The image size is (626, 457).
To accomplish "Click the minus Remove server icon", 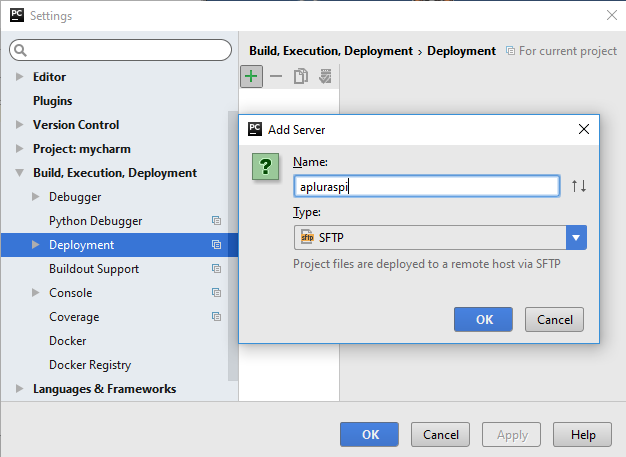I will coord(276,76).
